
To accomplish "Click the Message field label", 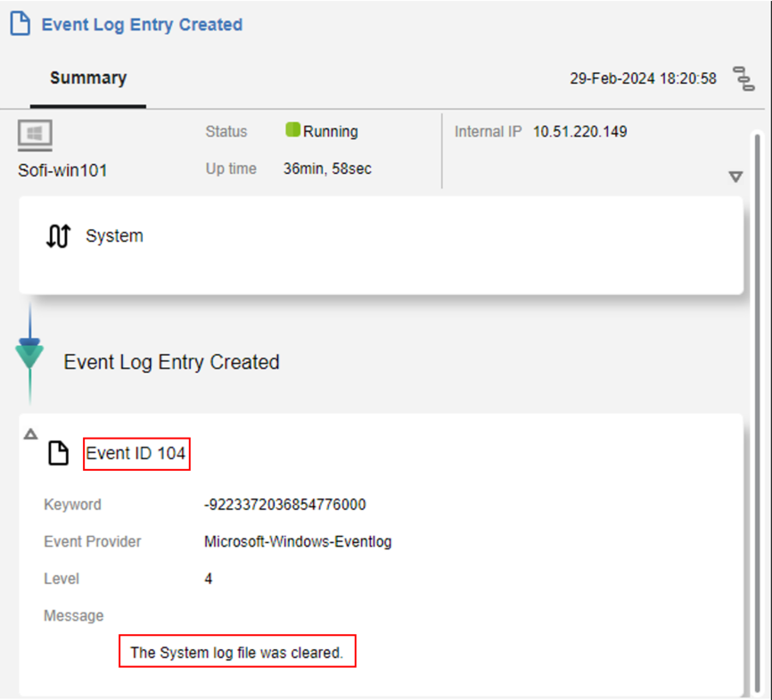I will (74, 615).
